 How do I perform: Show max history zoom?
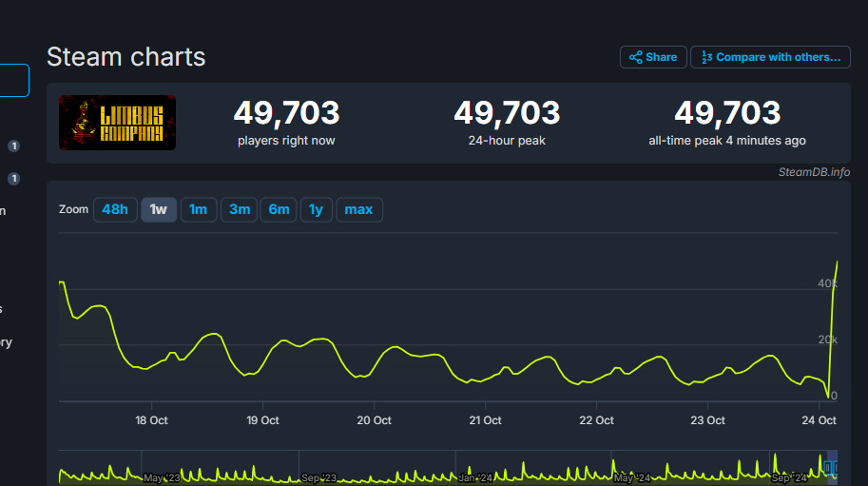point(359,210)
